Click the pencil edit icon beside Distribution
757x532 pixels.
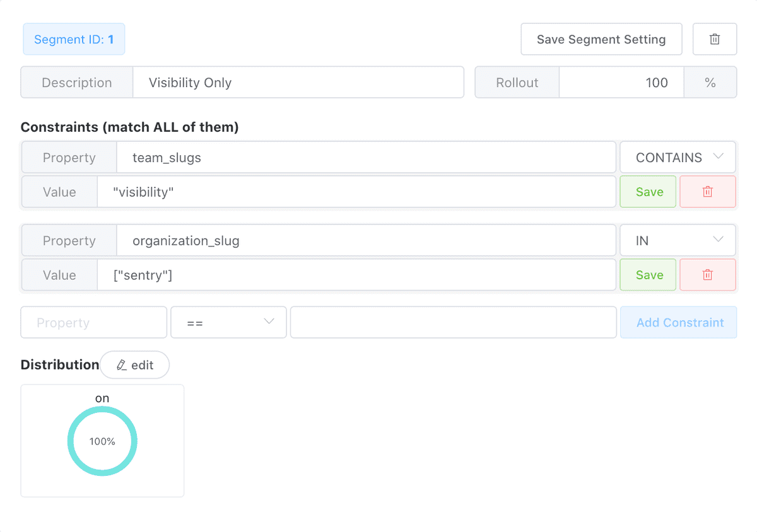(x=122, y=365)
